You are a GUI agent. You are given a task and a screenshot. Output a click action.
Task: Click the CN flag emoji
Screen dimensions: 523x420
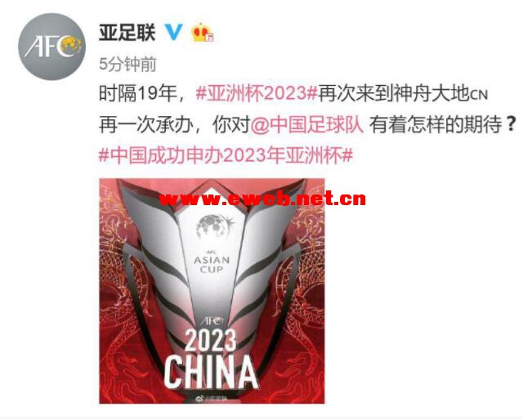(479, 95)
